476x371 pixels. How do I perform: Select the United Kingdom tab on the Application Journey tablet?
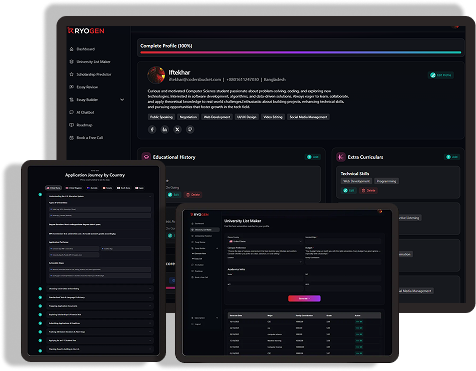pyautogui.click(x=74, y=188)
